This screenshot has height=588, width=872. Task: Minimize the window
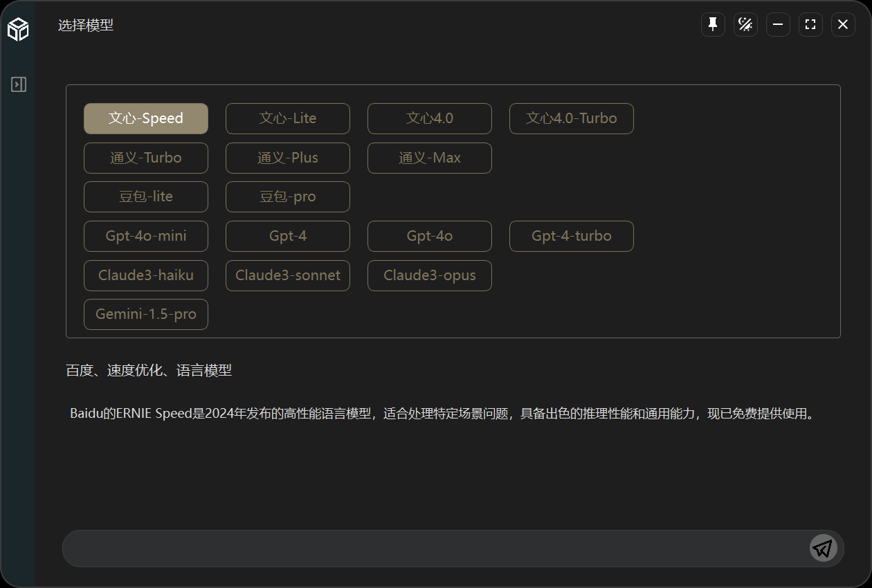pos(778,25)
